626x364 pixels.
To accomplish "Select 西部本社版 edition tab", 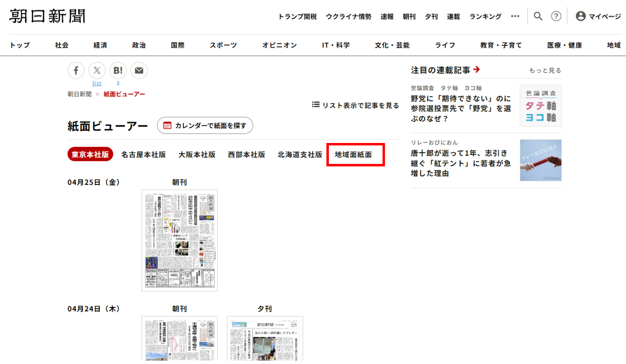I will [x=247, y=155].
